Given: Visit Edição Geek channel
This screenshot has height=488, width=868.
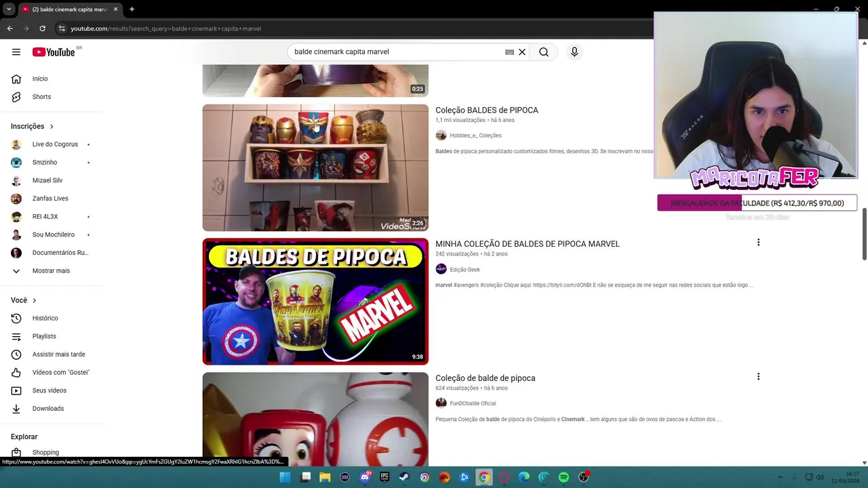Looking at the screenshot, I should pos(465,270).
